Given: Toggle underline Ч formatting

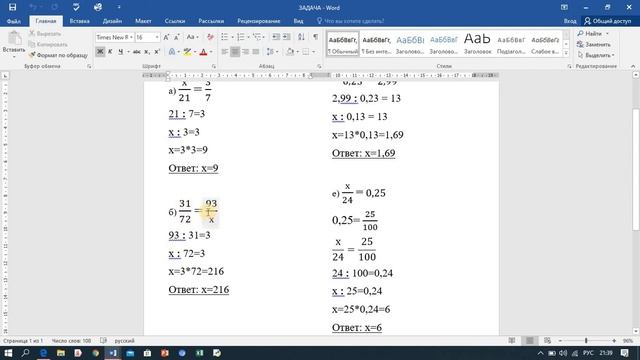Looking at the screenshot, I should pos(120,52).
